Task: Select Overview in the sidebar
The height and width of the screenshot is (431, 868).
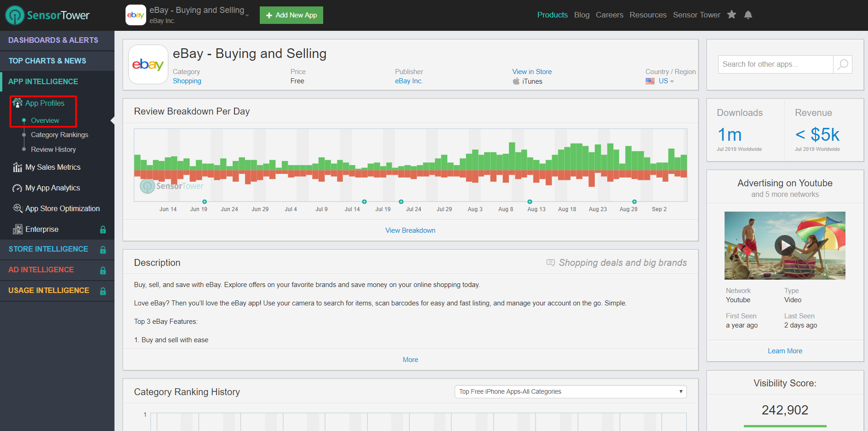Action: point(45,121)
